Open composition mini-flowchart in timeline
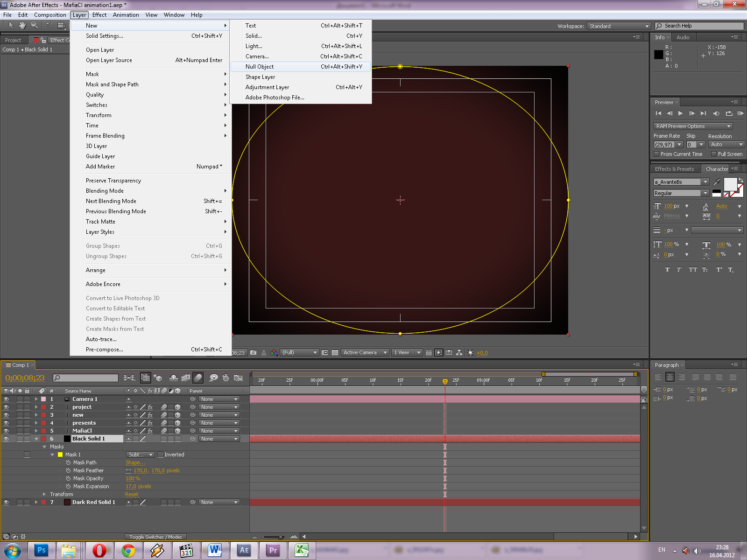Image resolution: width=747 pixels, height=560 pixels. coord(129,378)
